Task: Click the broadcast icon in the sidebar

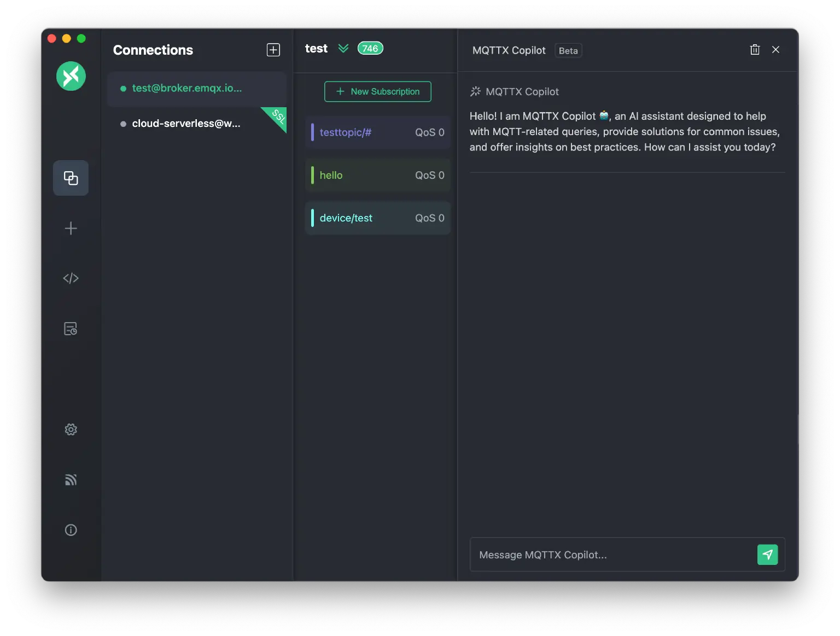Action: pyautogui.click(x=71, y=480)
